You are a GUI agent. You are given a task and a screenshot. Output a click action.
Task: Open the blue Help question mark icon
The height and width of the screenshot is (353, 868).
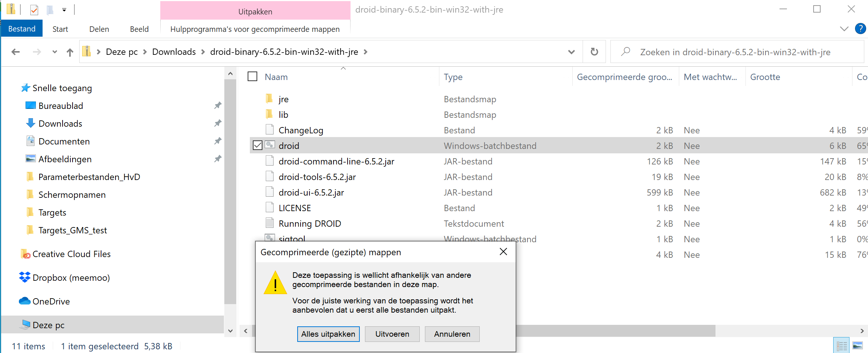coord(860,29)
